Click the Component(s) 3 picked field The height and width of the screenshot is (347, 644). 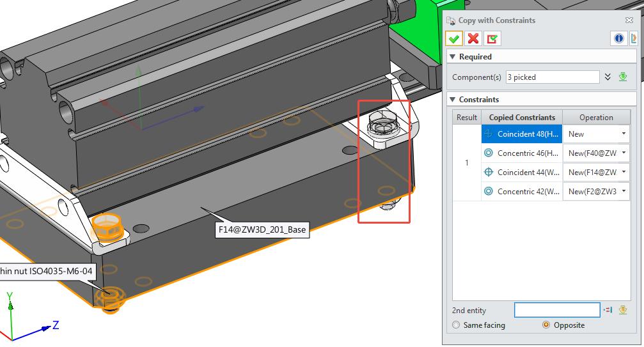point(553,77)
